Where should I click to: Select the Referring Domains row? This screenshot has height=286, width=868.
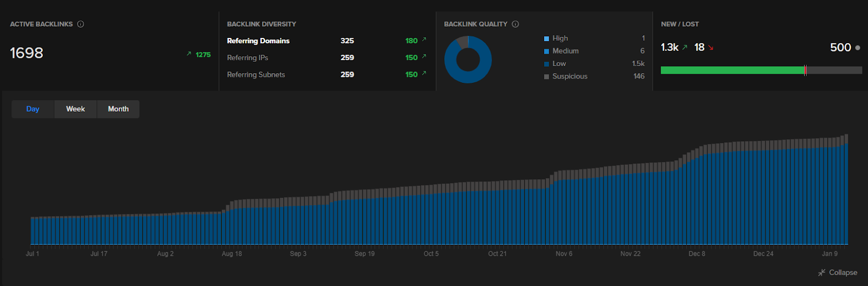(x=258, y=41)
